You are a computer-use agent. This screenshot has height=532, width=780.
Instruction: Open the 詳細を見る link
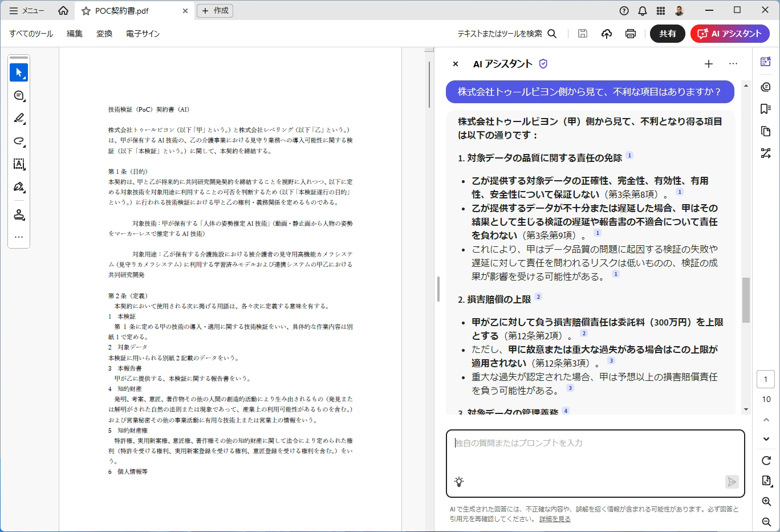555,519
